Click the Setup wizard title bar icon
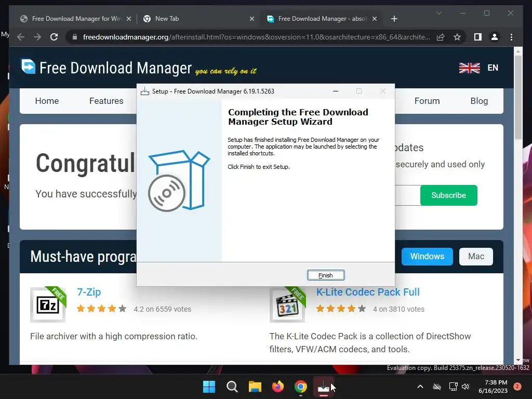Image resolution: width=532 pixels, height=399 pixels. (145, 91)
